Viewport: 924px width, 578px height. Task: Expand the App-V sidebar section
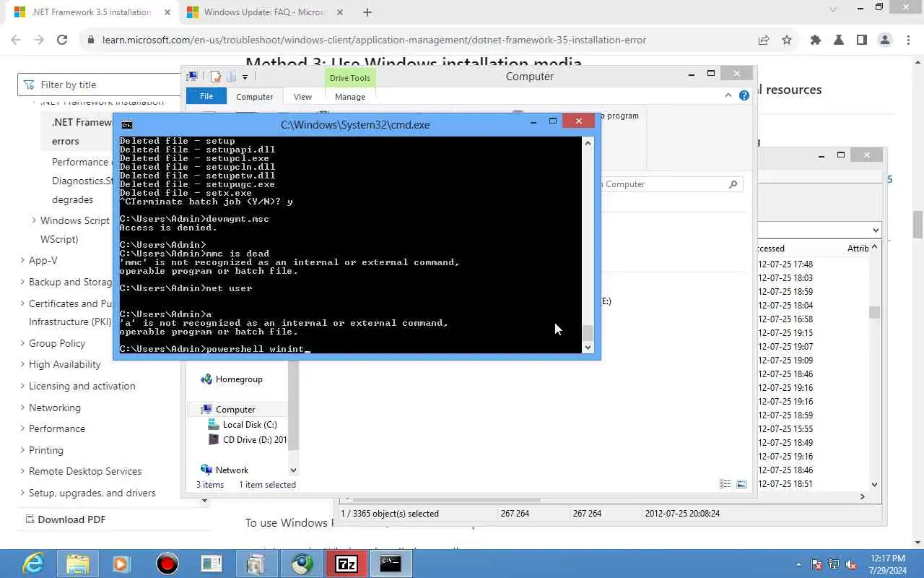coord(22,260)
